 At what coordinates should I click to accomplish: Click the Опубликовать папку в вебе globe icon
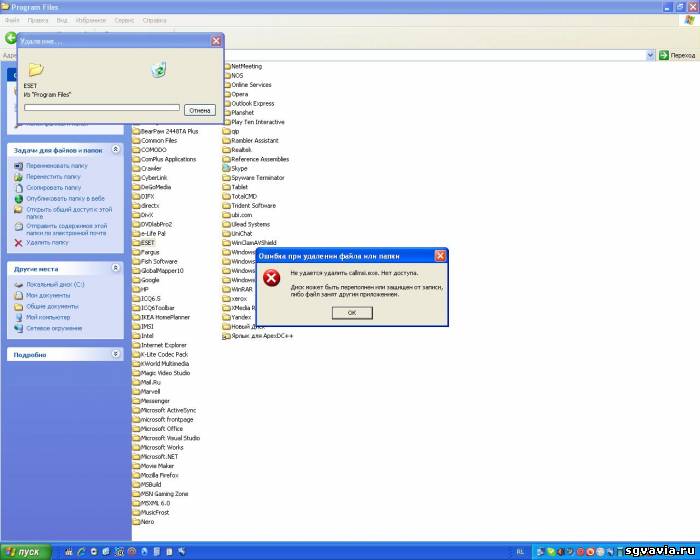[x=18, y=199]
